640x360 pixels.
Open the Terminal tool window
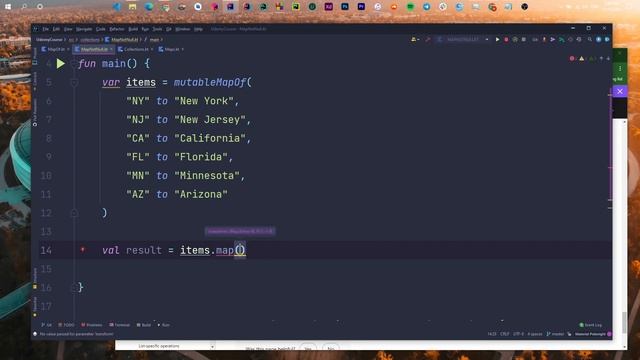pos(119,325)
